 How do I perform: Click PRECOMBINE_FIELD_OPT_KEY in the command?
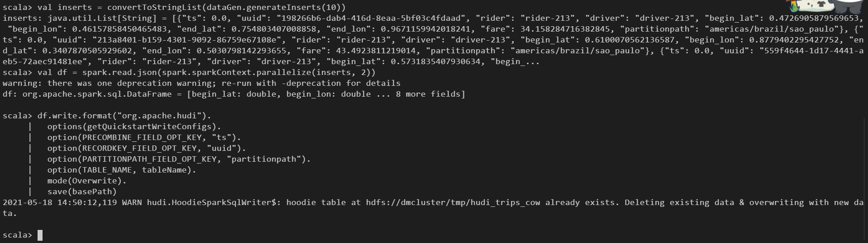click(x=142, y=137)
